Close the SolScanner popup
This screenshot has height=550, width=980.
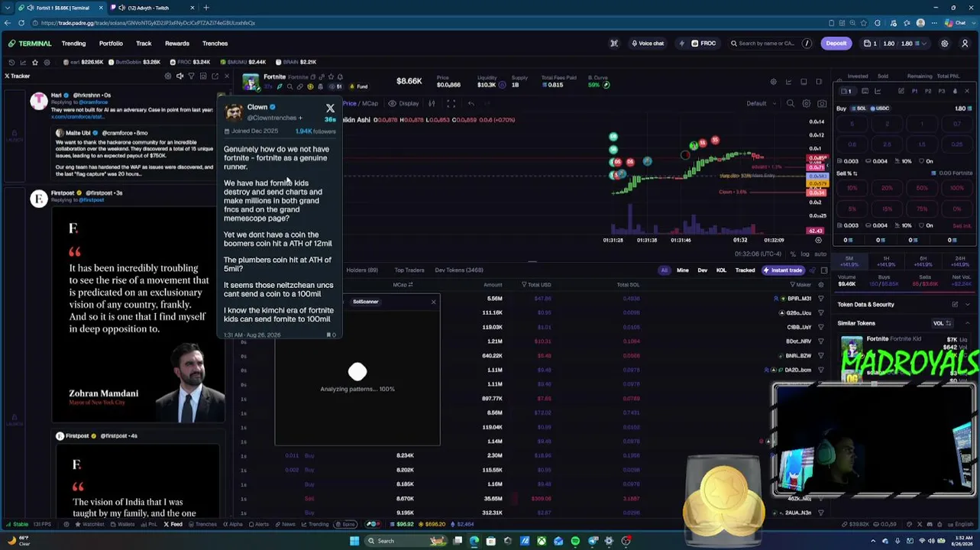pos(433,302)
